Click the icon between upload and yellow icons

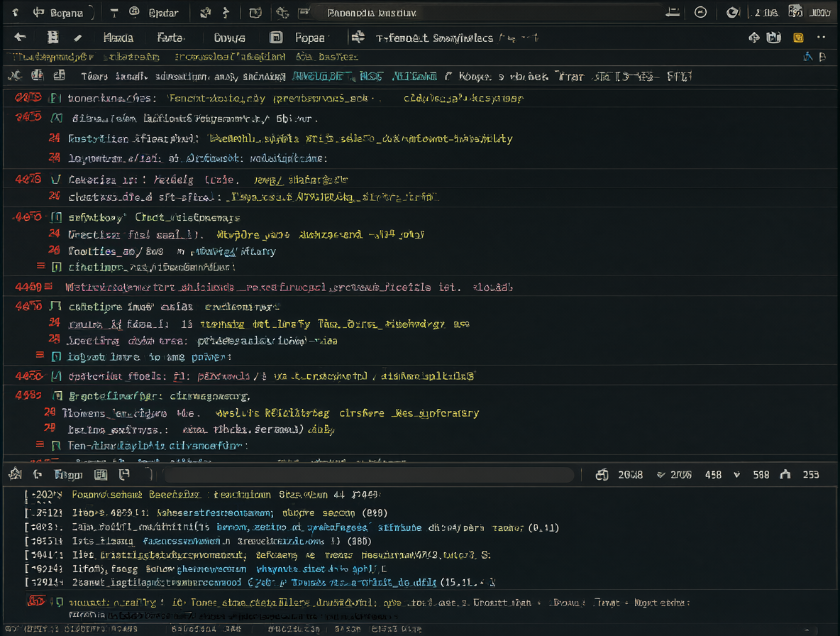coord(773,37)
